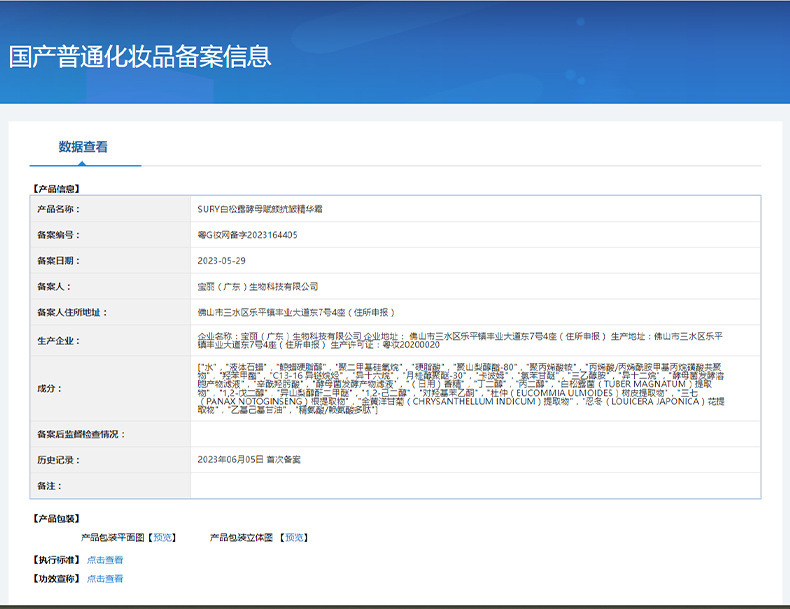
Task: Click the 产品名称 row label
Action: (58, 209)
